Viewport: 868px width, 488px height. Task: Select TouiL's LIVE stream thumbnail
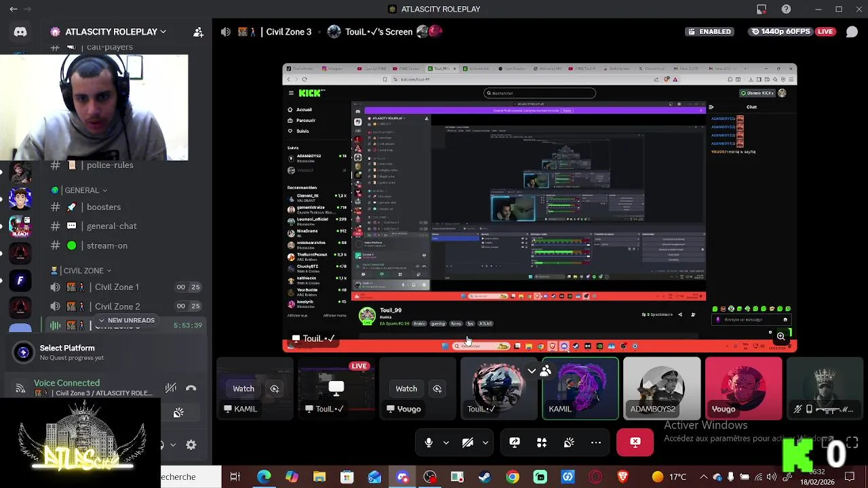[336, 388]
